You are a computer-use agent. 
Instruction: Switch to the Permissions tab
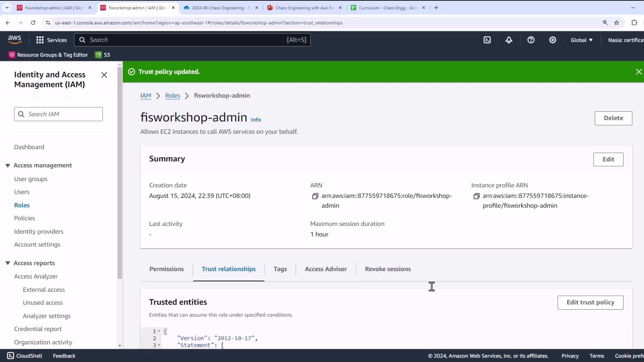[166, 269]
